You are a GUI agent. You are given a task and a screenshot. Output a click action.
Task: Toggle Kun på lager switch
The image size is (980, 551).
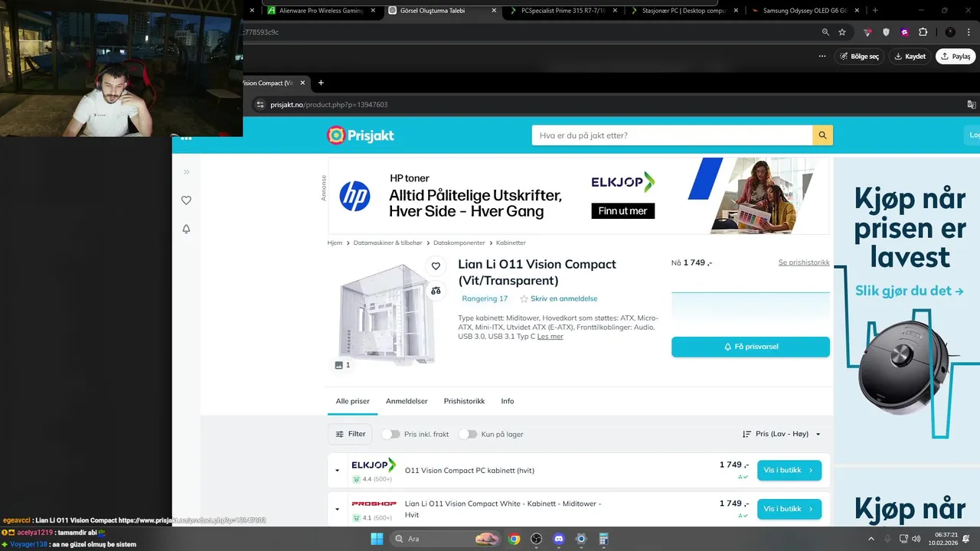[468, 434]
